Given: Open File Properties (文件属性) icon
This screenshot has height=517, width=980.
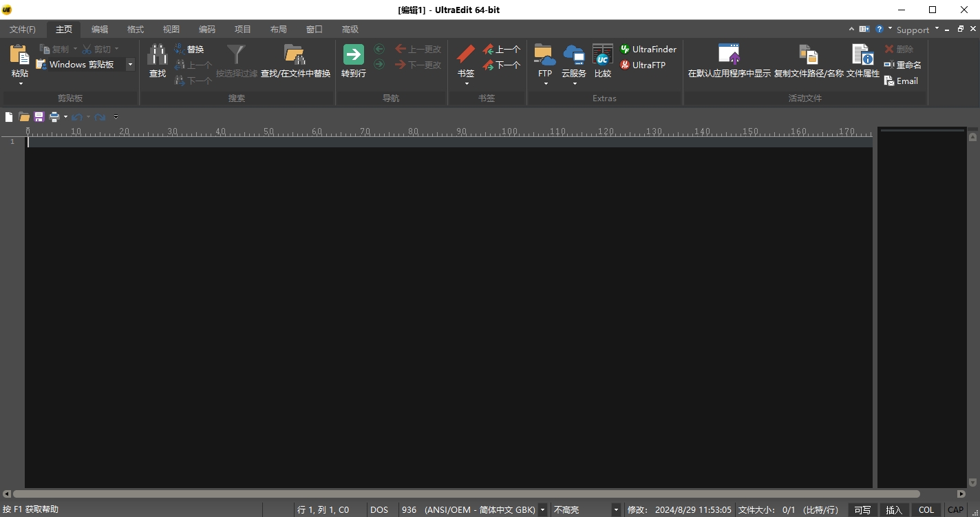Looking at the screenshot, I should pos(862,55).
